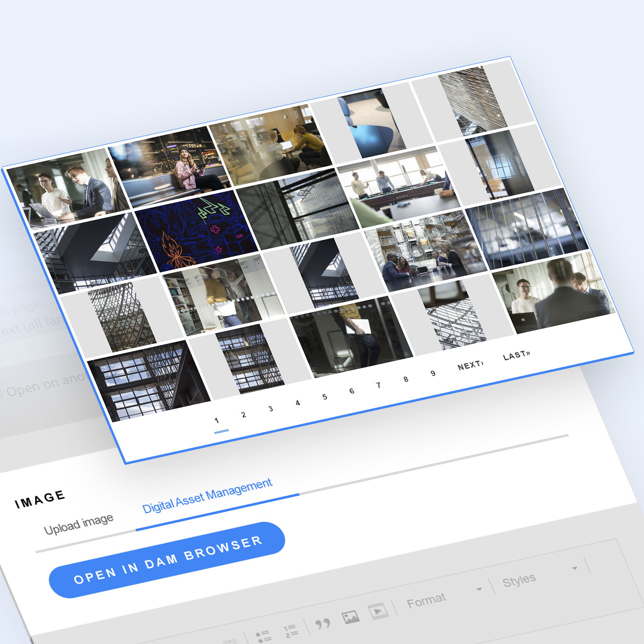Go to page 2 of results
The height and width of the screenshot is (644, 644).
(x=244, y=415)
